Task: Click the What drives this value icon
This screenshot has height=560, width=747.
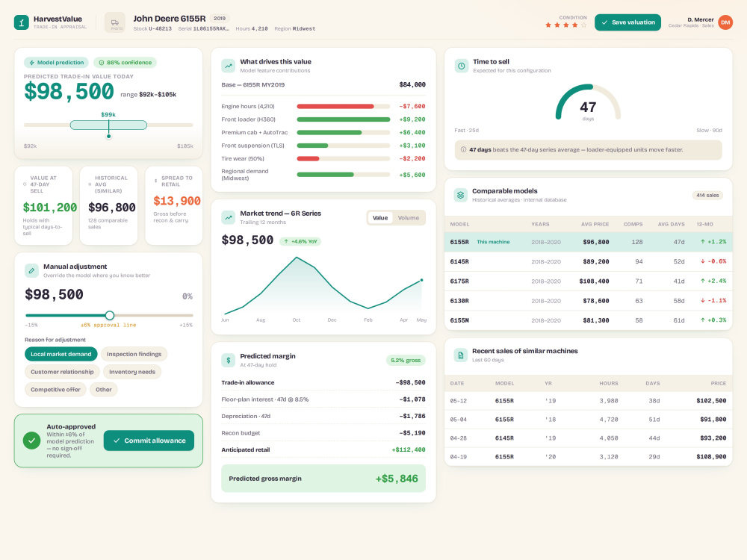Action: (228, 66)
